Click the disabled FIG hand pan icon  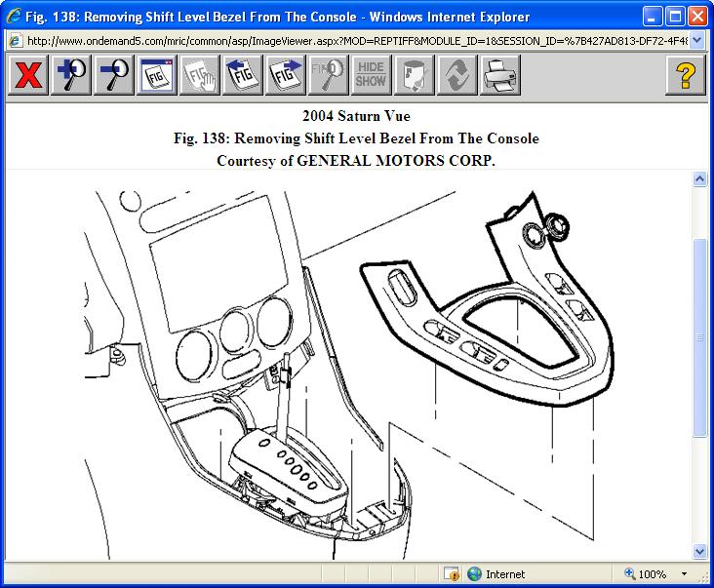(199, 75)
